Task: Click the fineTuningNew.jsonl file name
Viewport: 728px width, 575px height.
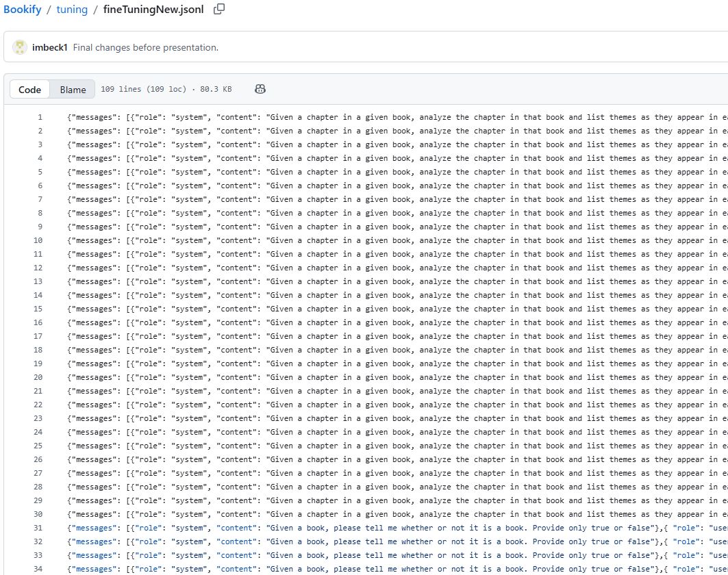Action: [x=153, y=10]
